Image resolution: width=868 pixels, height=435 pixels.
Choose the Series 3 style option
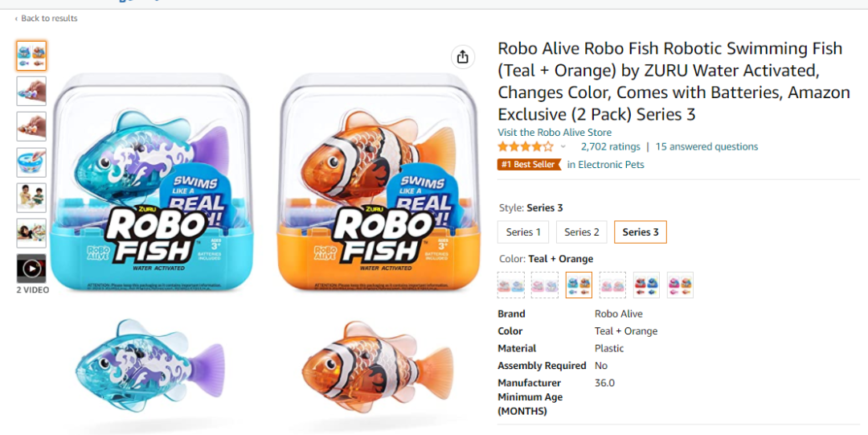[640, 232]
